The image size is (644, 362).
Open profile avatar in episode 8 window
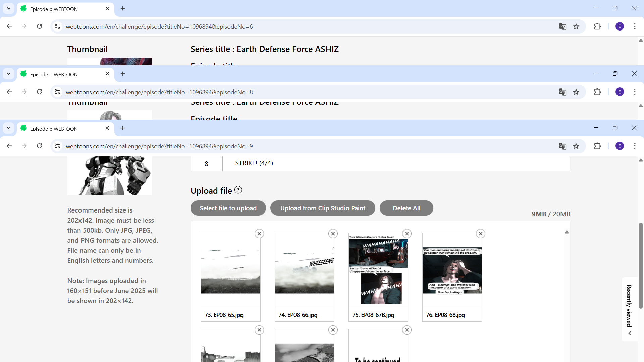(620, 92)
